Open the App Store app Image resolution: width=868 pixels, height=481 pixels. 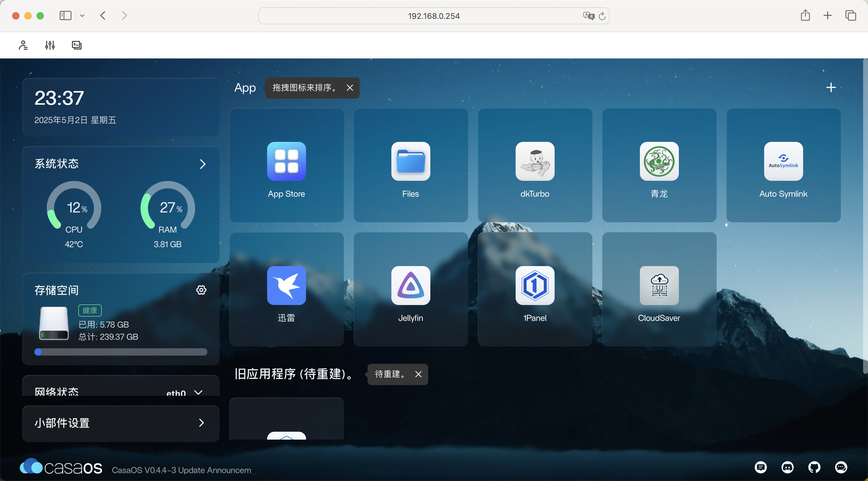(x=286, y=162)
